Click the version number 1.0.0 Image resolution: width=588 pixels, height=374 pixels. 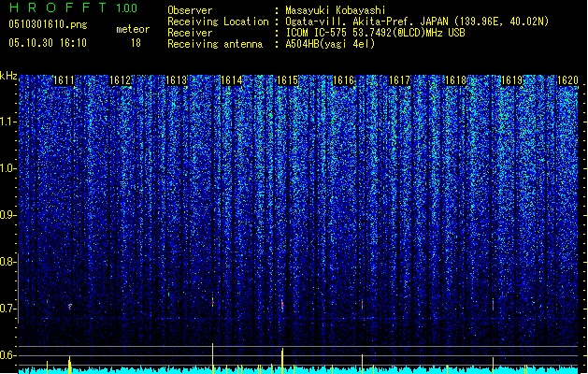[126, 7]
